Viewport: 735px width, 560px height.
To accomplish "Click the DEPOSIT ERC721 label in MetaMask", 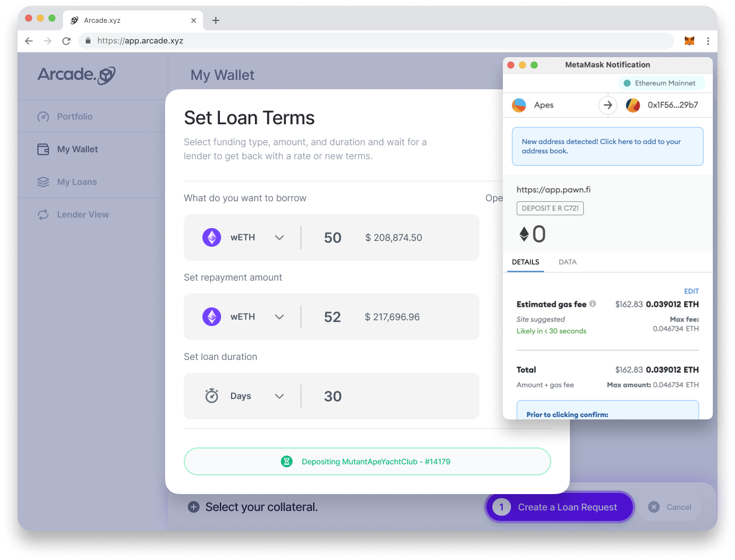I will click(x=550, y=208).
